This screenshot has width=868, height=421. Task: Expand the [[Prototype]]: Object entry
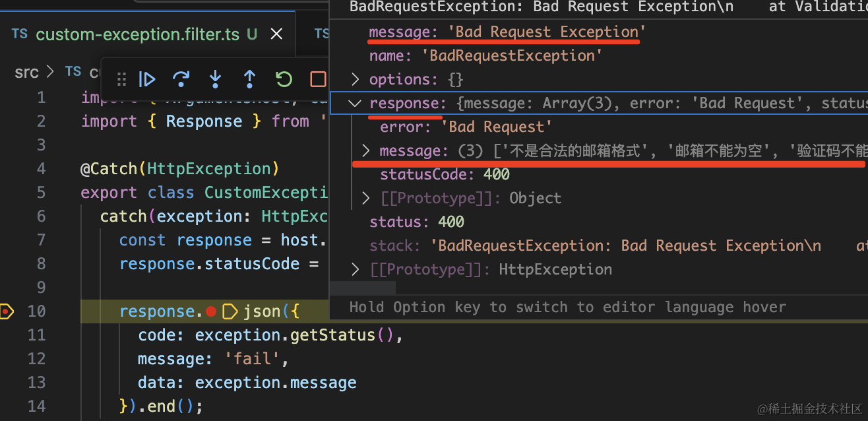(366, 199)
